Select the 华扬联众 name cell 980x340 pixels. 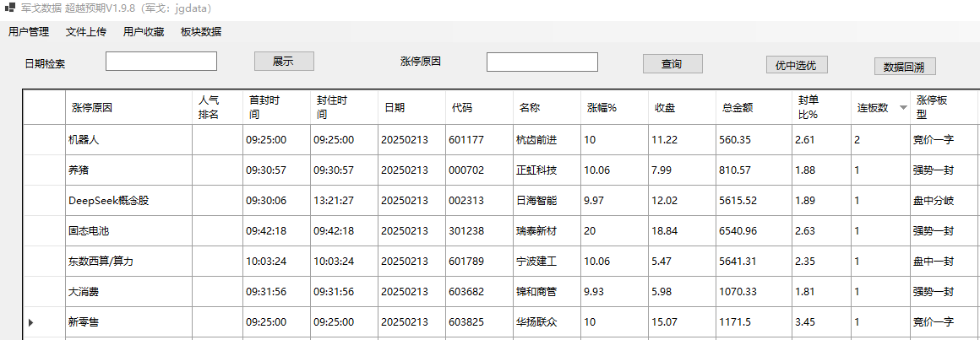(x=547, y=322)
